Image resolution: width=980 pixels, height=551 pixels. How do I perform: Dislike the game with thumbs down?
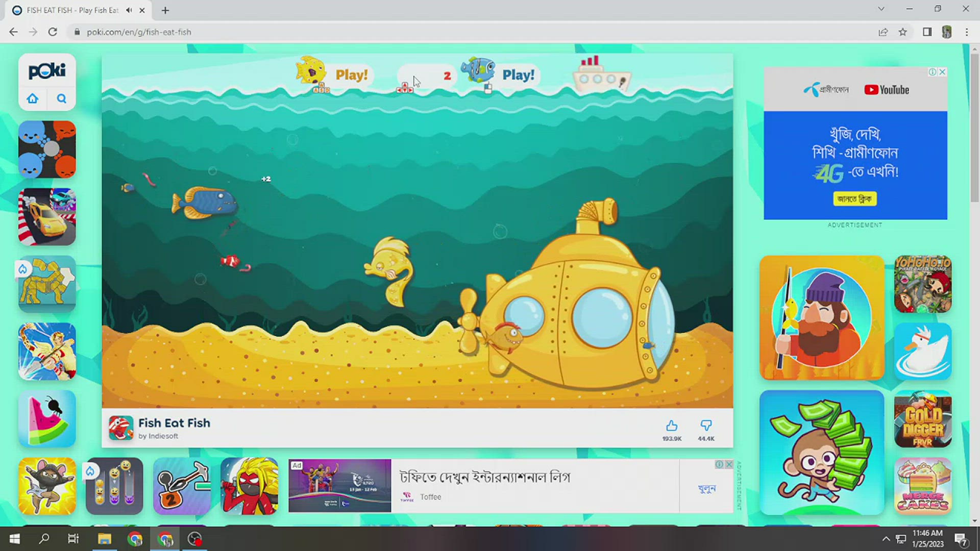coord(706,426)
